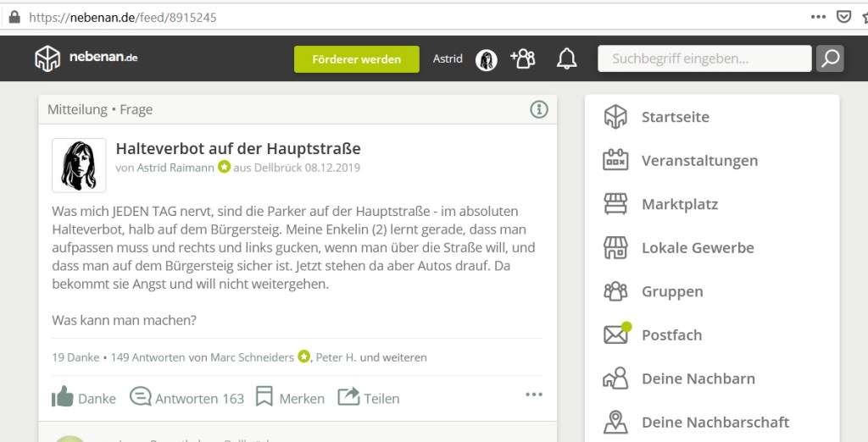Go to Startseite in sidebar

point(675,117)
